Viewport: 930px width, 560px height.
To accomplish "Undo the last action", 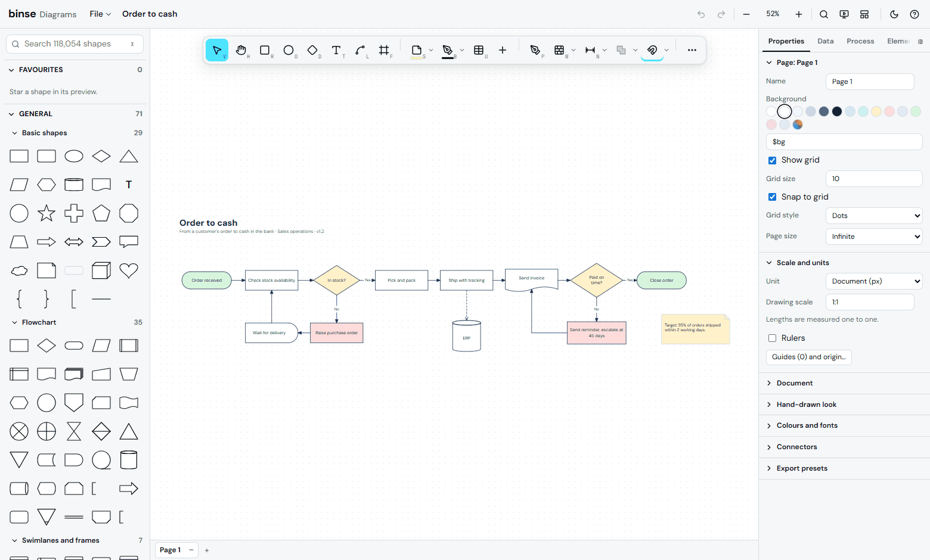I will 701,14.
